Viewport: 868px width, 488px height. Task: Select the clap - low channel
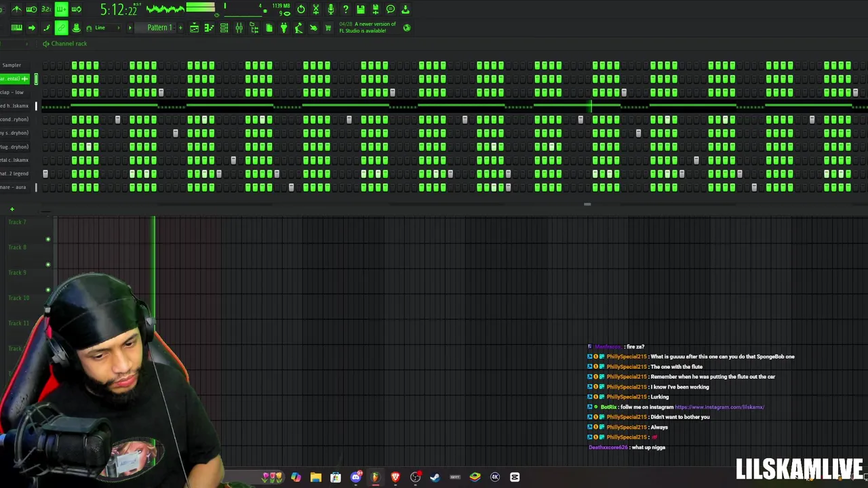pos(14,92)
